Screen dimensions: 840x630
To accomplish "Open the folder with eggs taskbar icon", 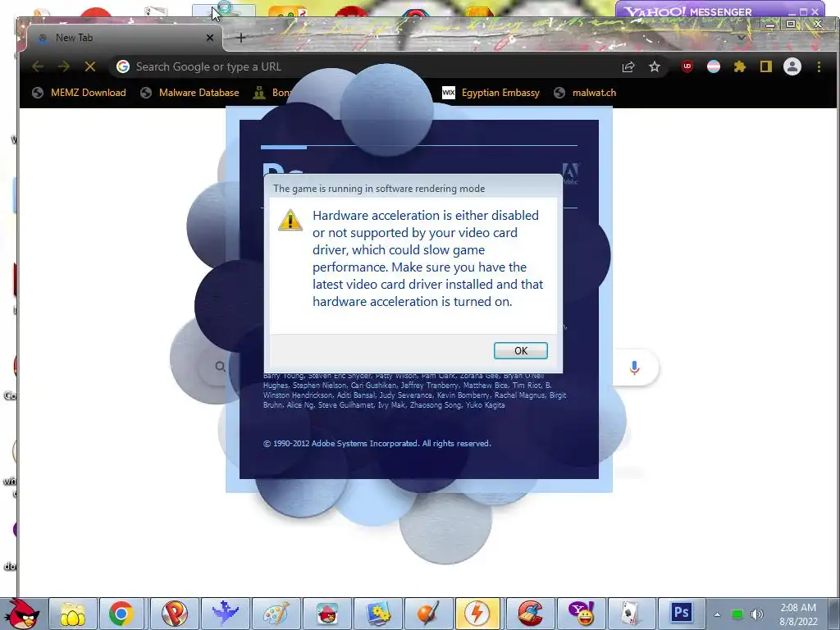I will (x=73, y=614).
